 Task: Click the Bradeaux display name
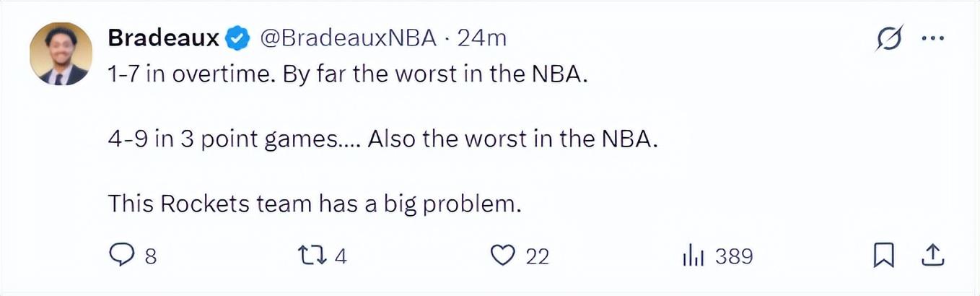[164, 38]
